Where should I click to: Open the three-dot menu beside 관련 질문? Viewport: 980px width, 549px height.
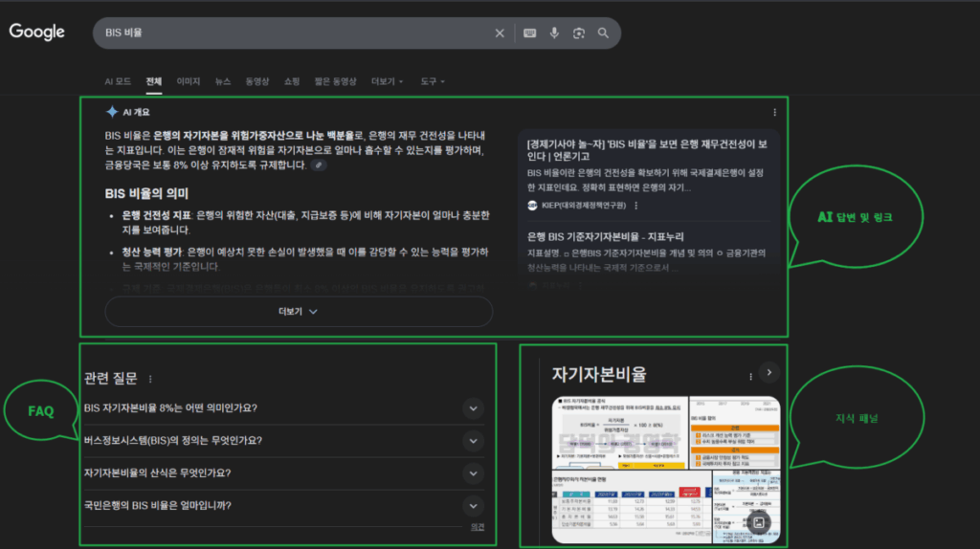150,379
